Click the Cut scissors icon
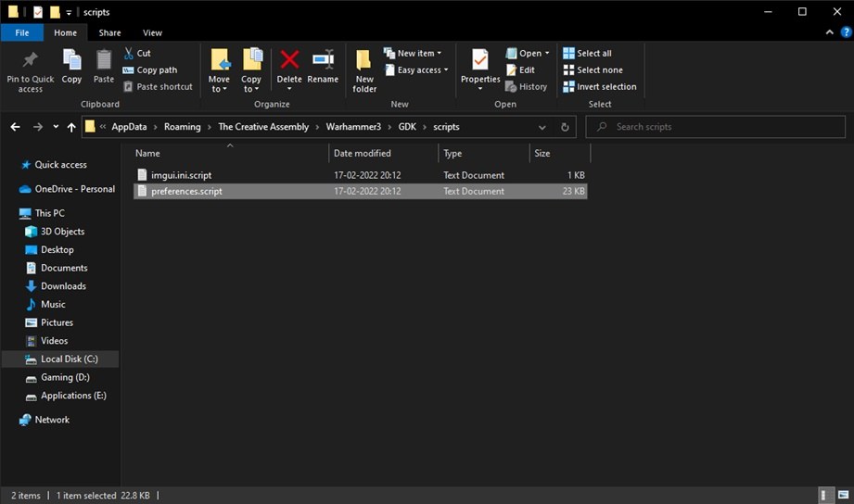Screen dimensions: 854x504 click(129, 53)
